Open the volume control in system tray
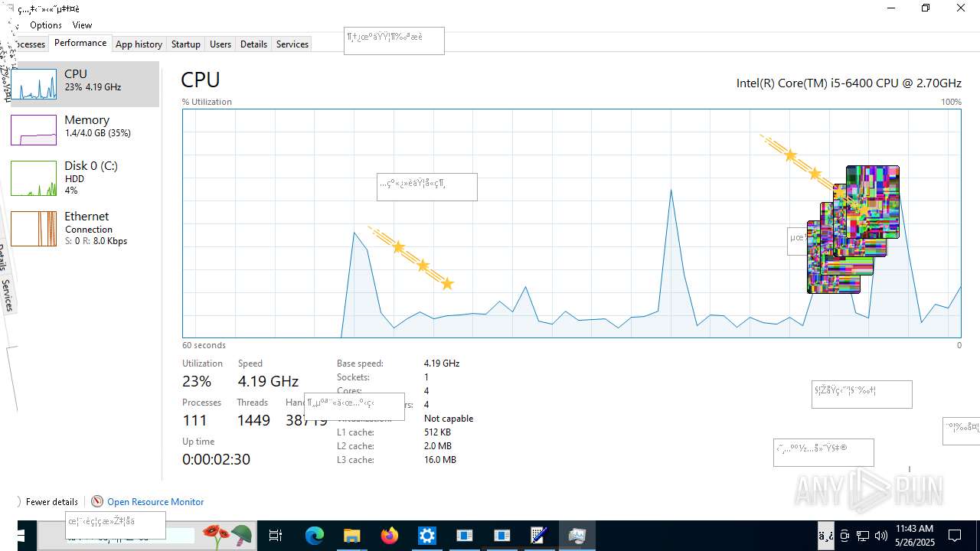 881,536
